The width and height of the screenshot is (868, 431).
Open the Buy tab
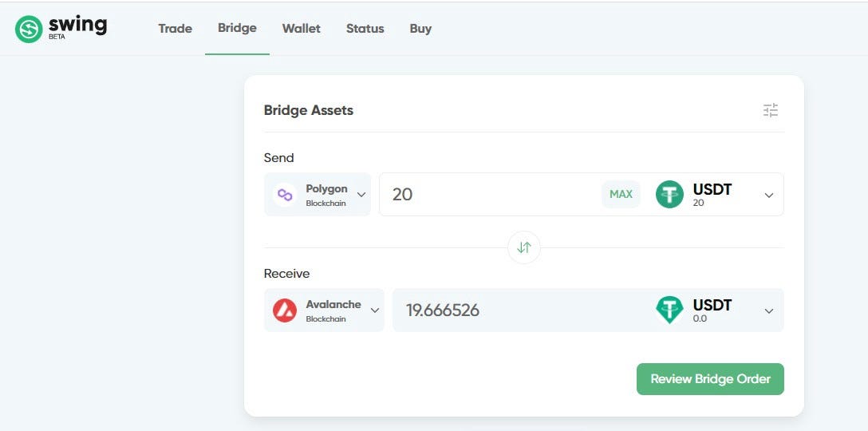pyautogui.click(x=420, y=28)
